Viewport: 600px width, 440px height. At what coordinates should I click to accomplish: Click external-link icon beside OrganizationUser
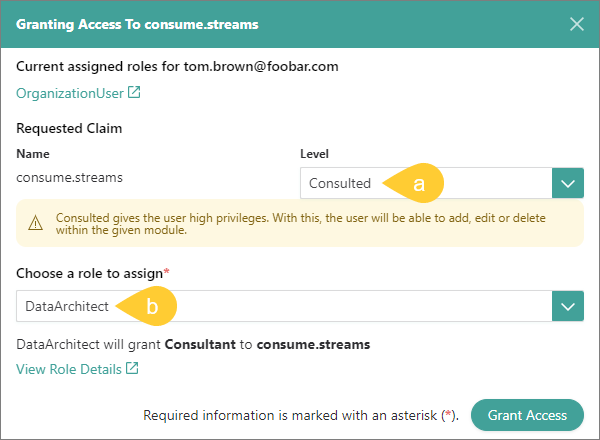click(x=135, y=93)
